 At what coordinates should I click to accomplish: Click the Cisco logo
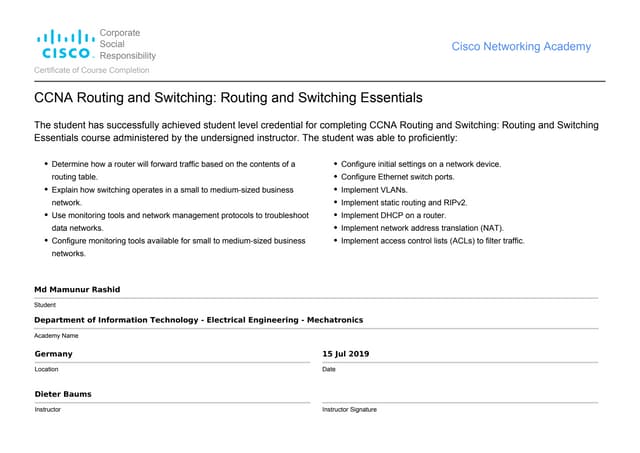[68, 45]
